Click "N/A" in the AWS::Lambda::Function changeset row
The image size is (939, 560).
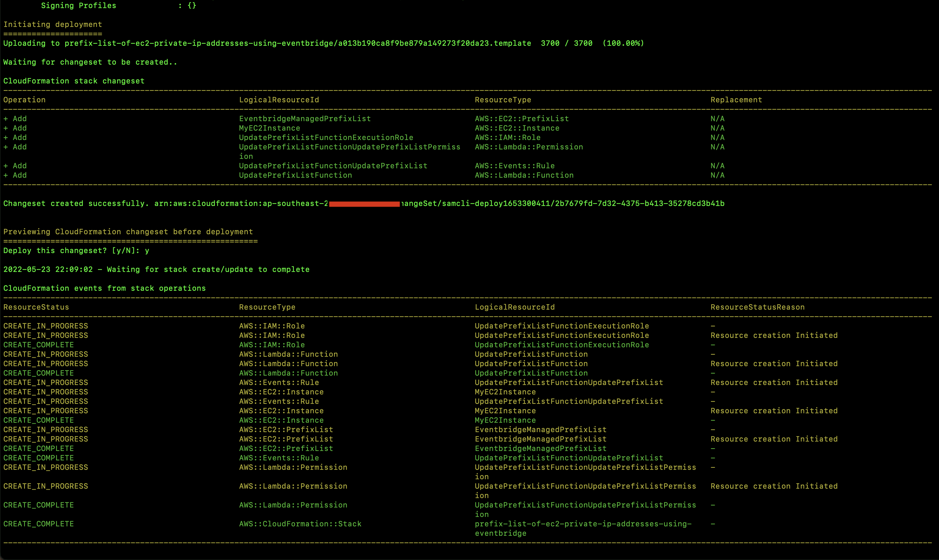click(717, 175)
